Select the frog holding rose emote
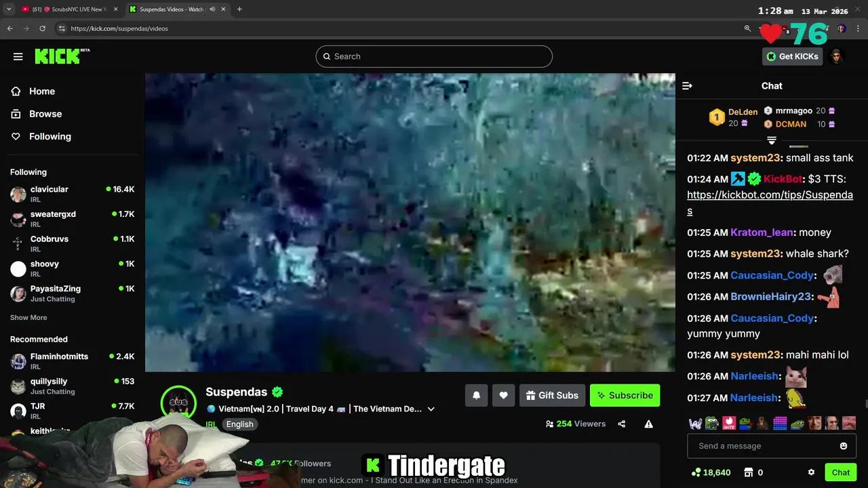Viewport: 868px width, 488px height. (x=746, y=423)
